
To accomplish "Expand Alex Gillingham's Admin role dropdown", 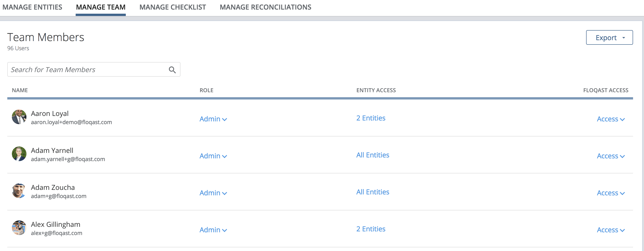I will pyautogui.click(x=213, y=230).
